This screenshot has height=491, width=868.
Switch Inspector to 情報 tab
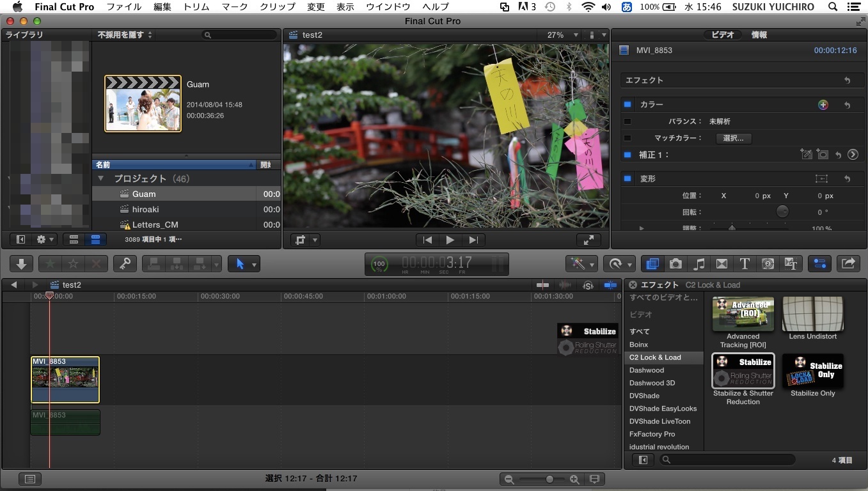[759, 35]
